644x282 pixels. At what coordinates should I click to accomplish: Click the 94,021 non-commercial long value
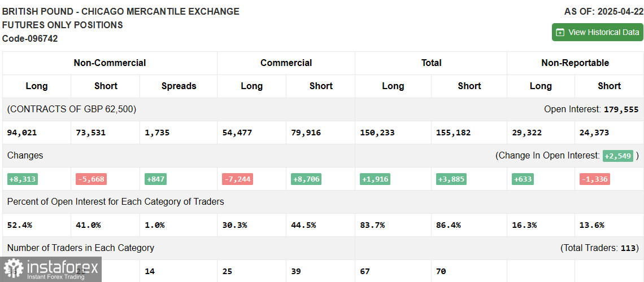click(22, 133)
